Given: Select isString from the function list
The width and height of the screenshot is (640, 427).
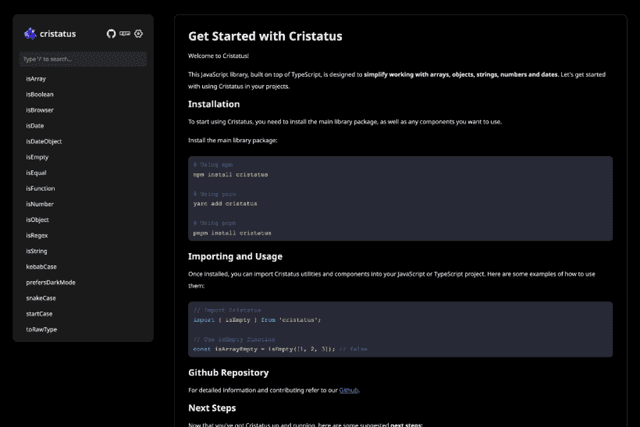Looking at the screenshot, I should pos(36,251).
